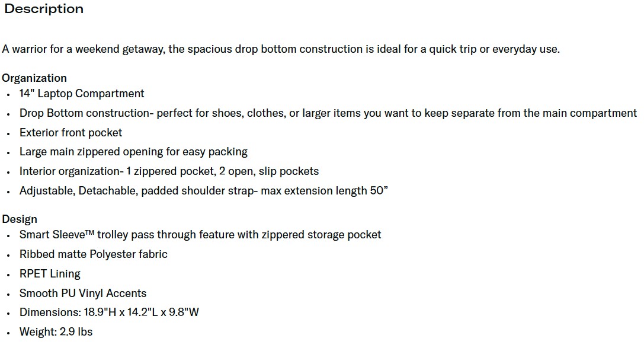Click the Smart Sleeve trolley feature line
The height and width of the screenshot is (351, 644).
200,235
